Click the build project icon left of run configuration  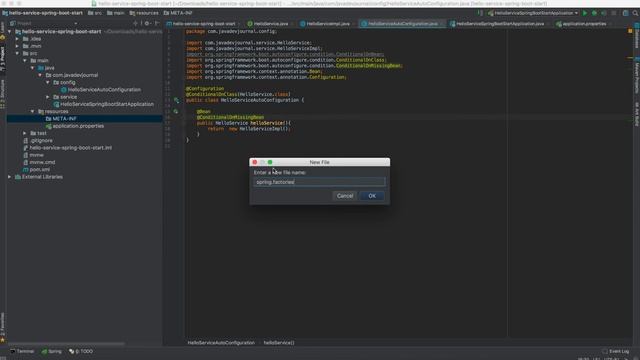click(480, 13)
